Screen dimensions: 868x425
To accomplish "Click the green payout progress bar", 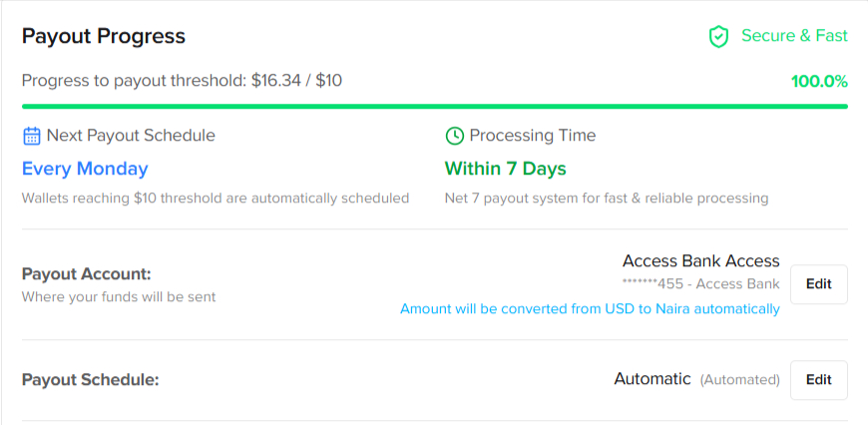I will pyautogui.click(x=434, y=106).
